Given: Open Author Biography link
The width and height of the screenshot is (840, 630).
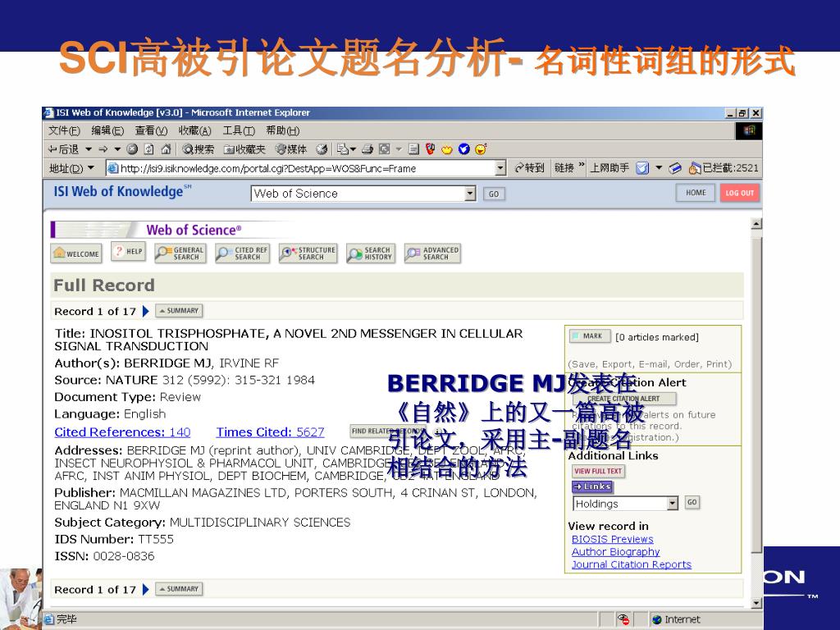Looking at the screenshot, I should 615,552.
